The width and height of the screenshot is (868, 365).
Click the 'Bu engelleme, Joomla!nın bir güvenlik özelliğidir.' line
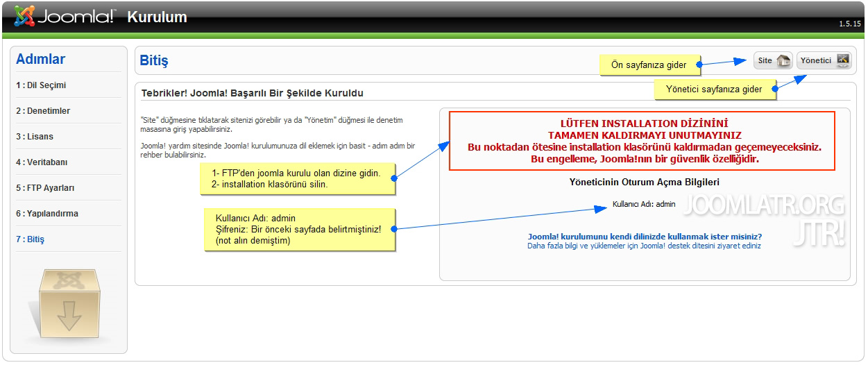644,159
